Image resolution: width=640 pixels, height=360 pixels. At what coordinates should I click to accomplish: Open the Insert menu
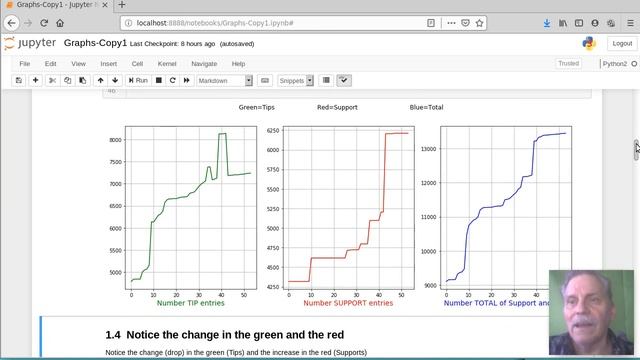click(x=109, y=64)
